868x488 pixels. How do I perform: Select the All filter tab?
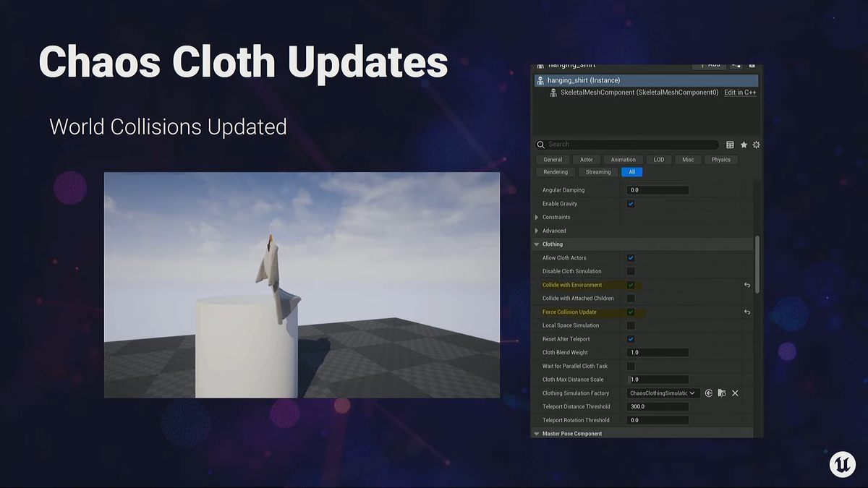[632, 172]
